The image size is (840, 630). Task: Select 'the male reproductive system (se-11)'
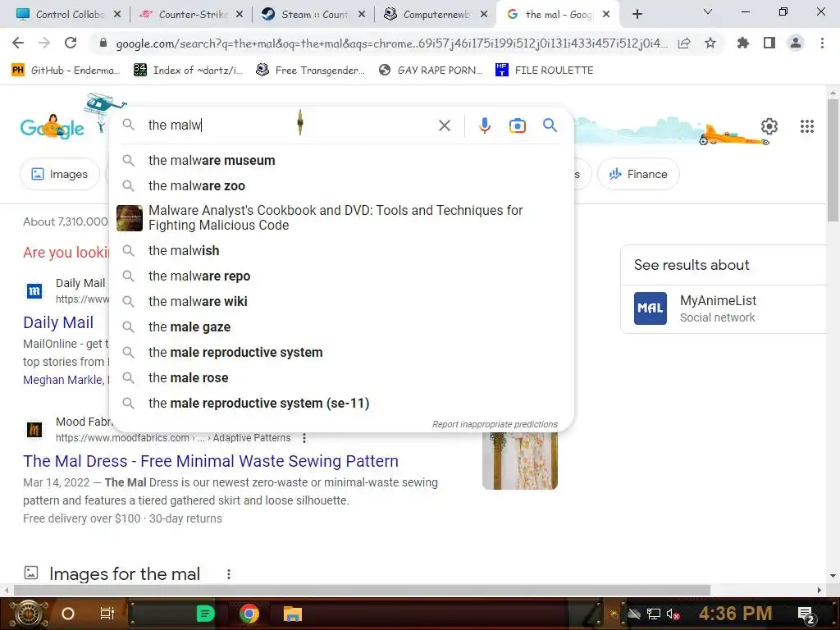click(x=341, y=403)
